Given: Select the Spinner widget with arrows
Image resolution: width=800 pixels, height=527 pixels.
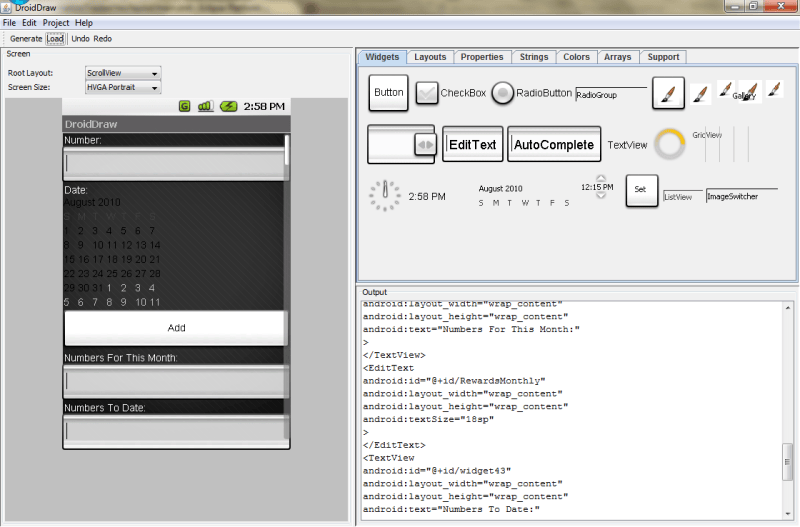Looking at the screenshot, I should point(401,144).
